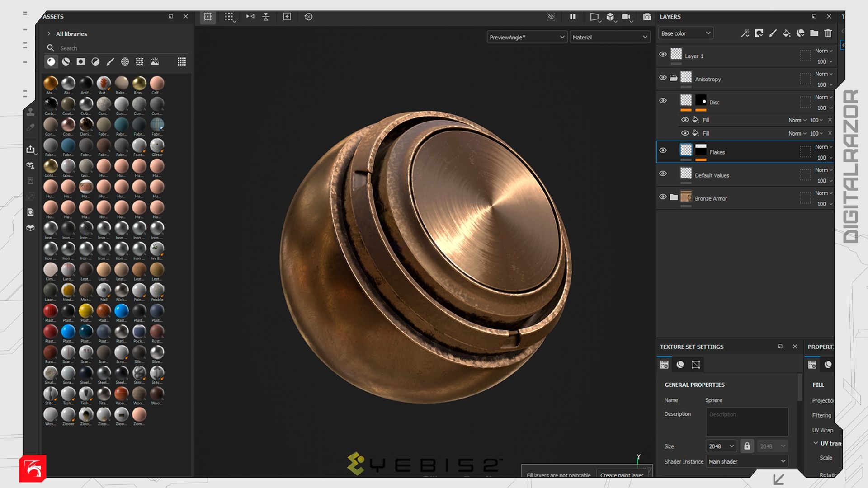Add a fill layer with bucket icon
This screenshot has width=868, height=488.
[x=787, y=33]
